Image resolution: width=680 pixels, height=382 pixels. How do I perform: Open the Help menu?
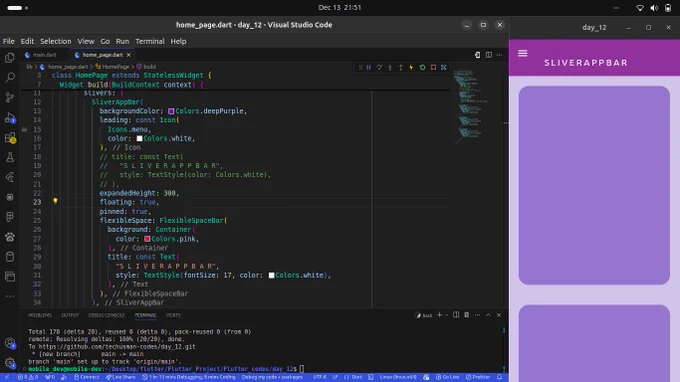[x=178, y=41]
